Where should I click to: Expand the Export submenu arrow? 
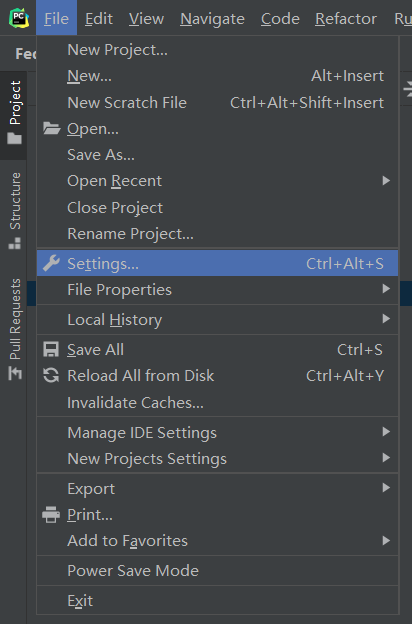[x=386, y=488]
